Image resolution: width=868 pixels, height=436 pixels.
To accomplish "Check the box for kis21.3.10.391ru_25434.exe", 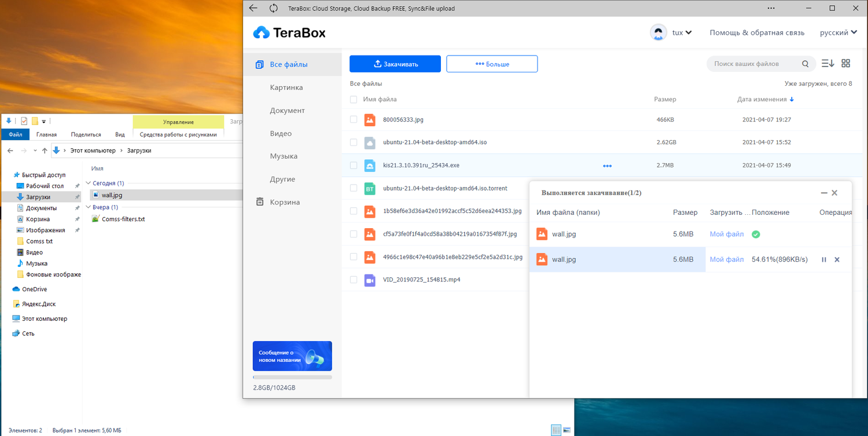I will pyautogui.click(x=354, y=166).
